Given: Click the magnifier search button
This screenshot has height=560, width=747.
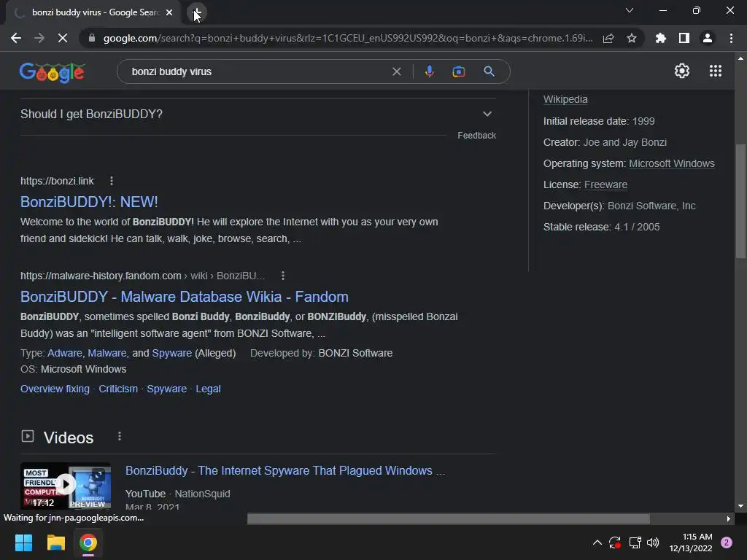Looking at the screenshot, I should pos(489,71).
